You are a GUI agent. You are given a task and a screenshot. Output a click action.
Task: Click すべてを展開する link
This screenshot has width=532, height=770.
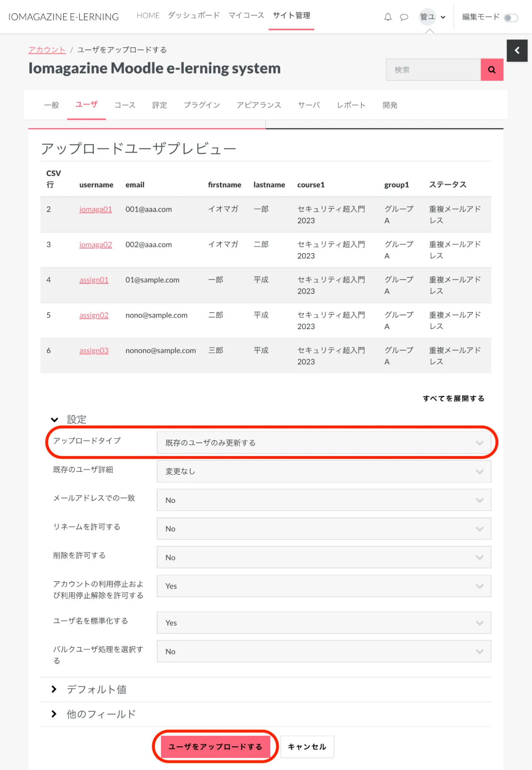click(453, 398)
